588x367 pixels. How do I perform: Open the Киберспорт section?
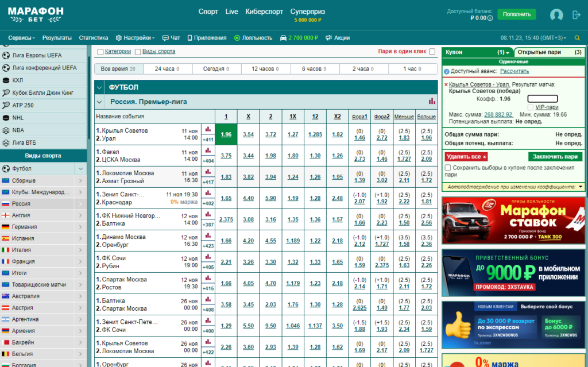[264, 11]
